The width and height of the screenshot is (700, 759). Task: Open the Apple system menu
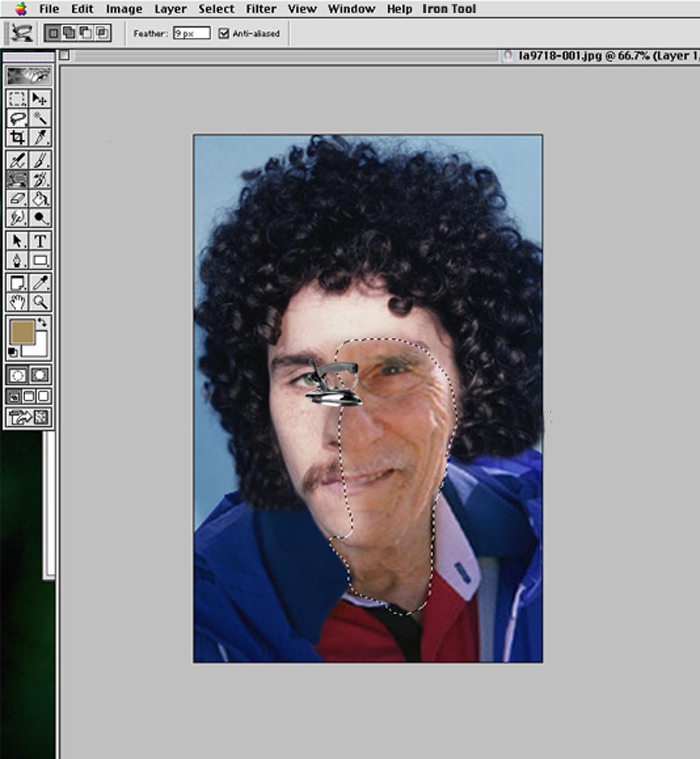point(21,9)
